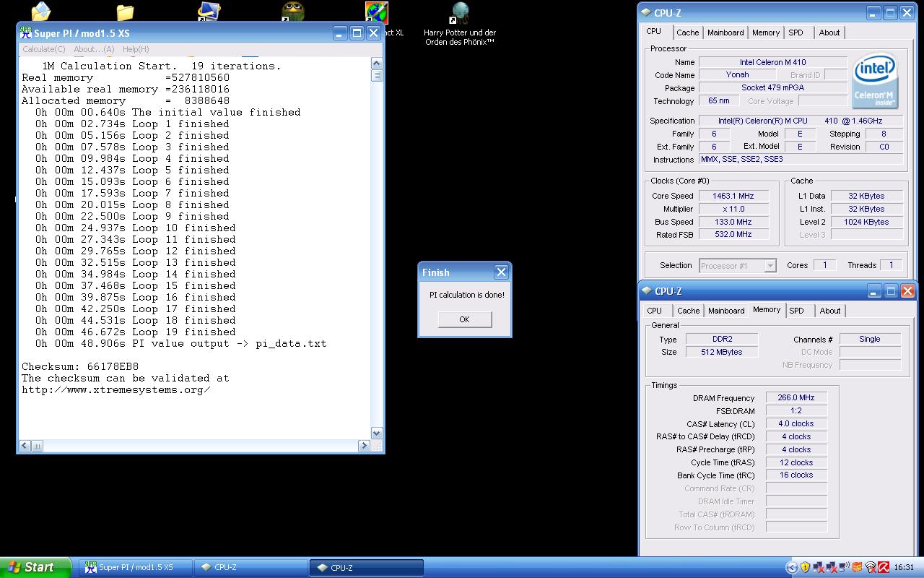Open the yellow security shield tray icon
The image size is (924, 578).
806,567
